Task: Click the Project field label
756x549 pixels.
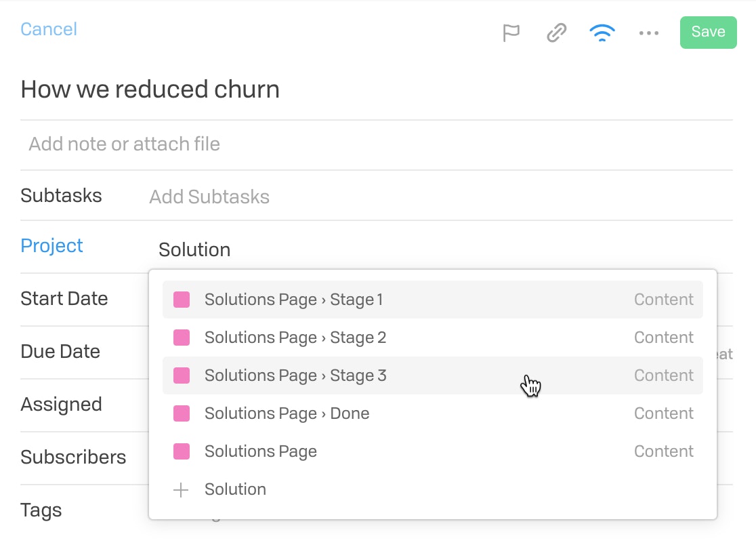Action: click(51, 246)
